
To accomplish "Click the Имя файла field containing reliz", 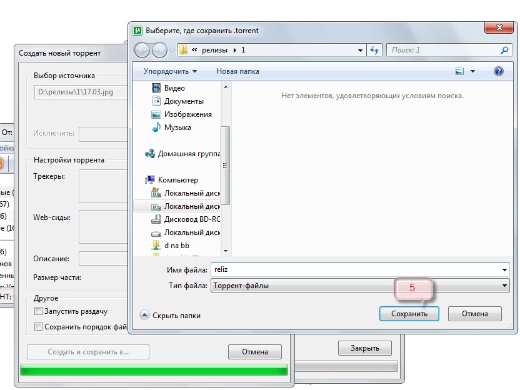I will tap(356, 269).
